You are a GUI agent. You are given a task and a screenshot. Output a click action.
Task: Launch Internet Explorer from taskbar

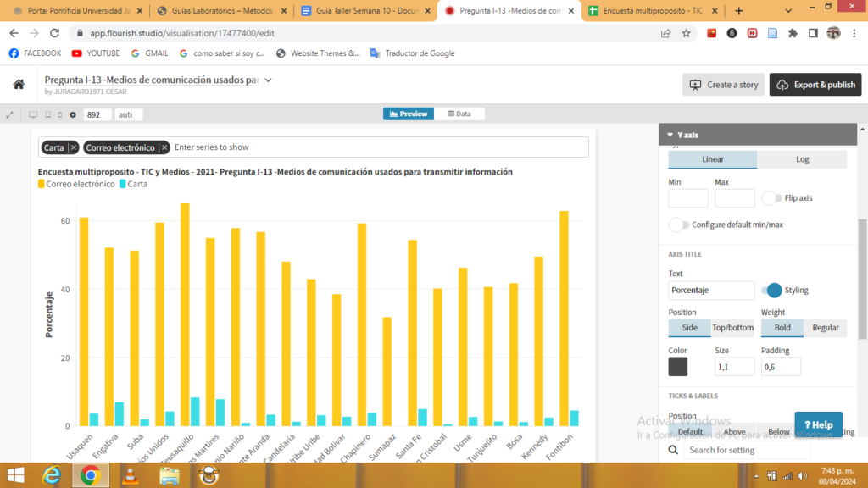[x=52, y=475]
